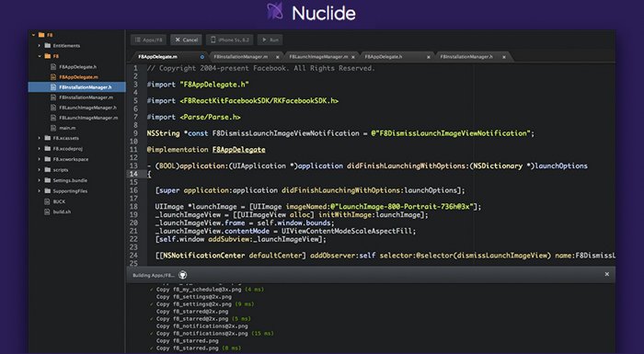
Task: Click the "Copy f8_starred.png (8 ms)" output line
Action: (195, 348)
